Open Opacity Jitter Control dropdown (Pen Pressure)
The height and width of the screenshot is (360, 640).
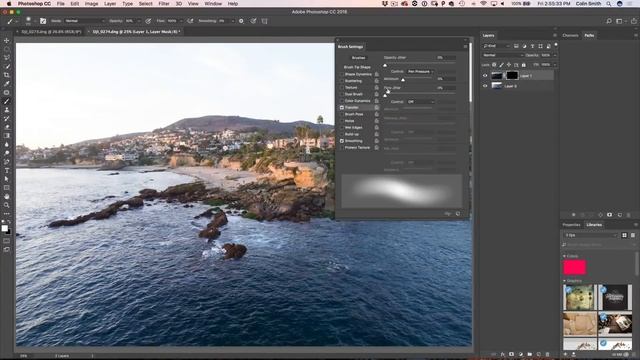pyautogui.click(x=420, y=71)
